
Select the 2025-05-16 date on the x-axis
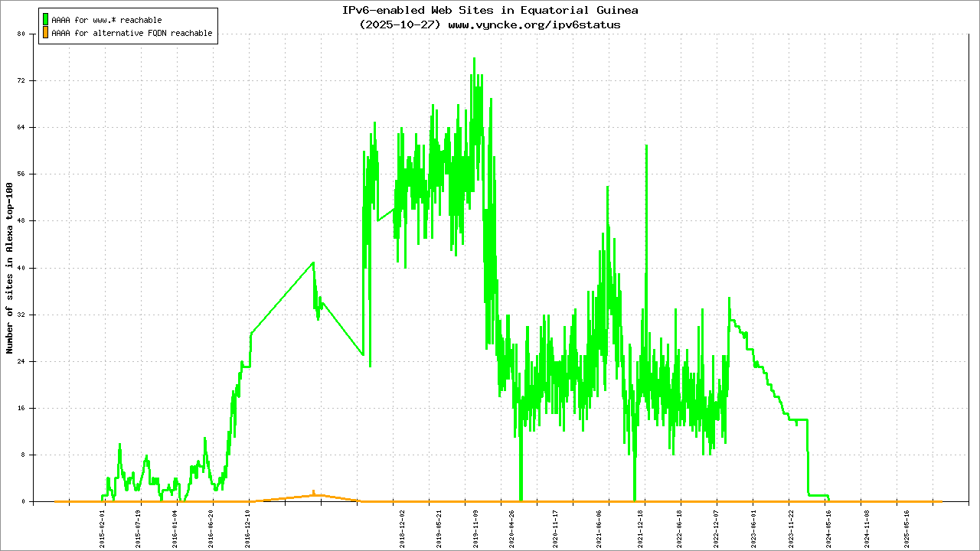[906, 527]
